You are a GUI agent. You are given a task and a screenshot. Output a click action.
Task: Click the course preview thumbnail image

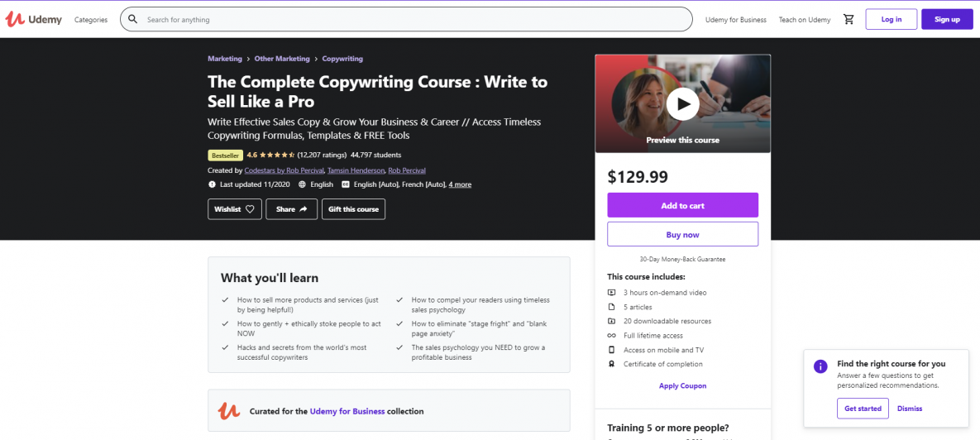[682, 103]
